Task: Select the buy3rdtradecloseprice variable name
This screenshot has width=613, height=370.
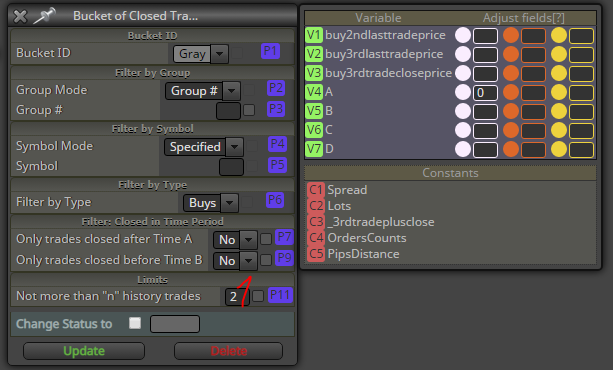Action: pos(388,73)
